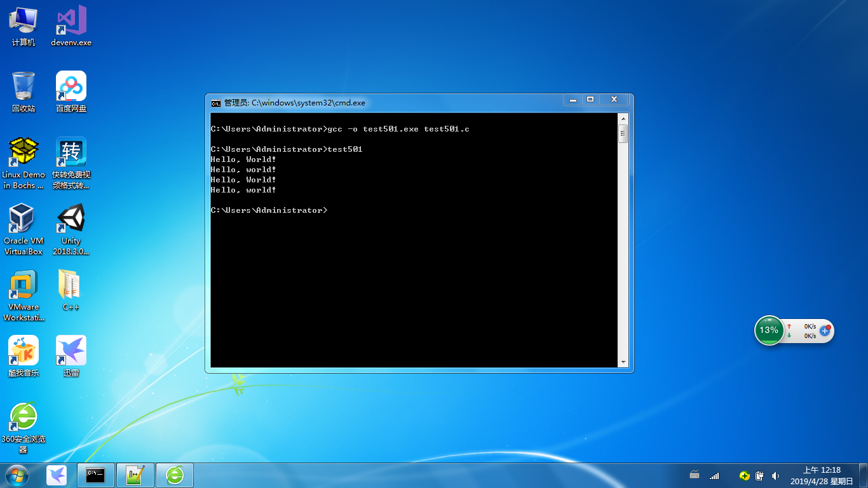The width and height of the screenshot is (868, 488).
Task: Open the 计算机 (Computer) desktop icon
Action: 24,27
